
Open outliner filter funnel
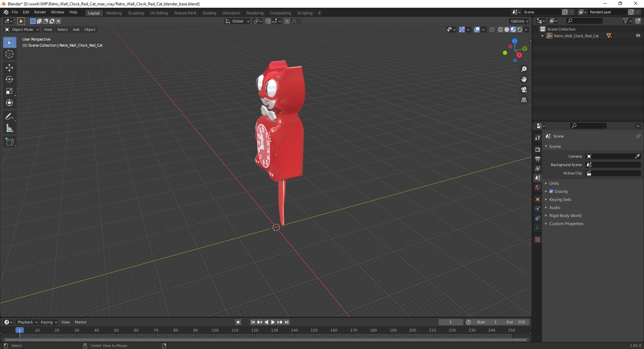pos(627,21)
